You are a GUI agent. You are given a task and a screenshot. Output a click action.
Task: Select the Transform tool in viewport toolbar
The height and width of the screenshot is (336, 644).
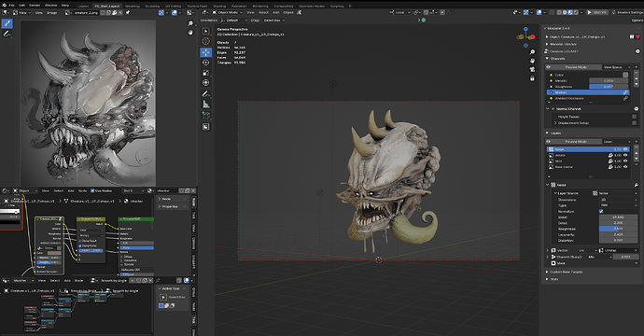pyautogui.click(x=205, y=83)
